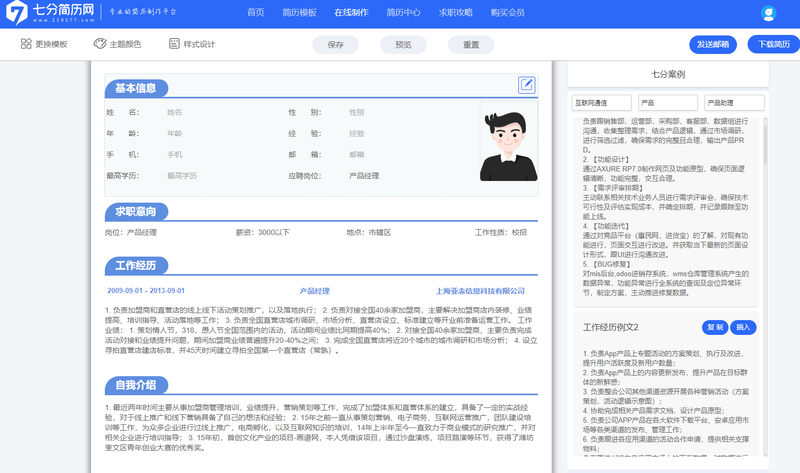
Task: Click the 最高学历 placeholder field
Action: [182, 176]
